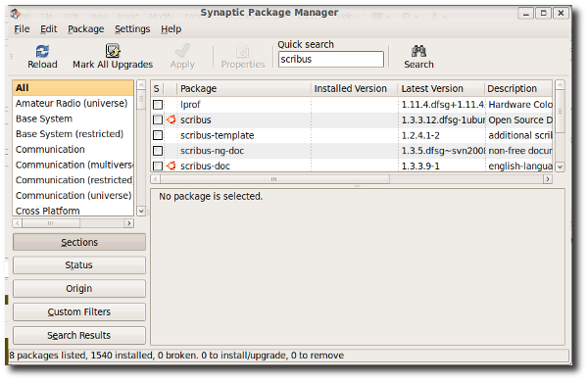588x381 pixels.
Task: Click the package list scroll-right arrow
Action: pyautogui.click(x=548, y=179)
